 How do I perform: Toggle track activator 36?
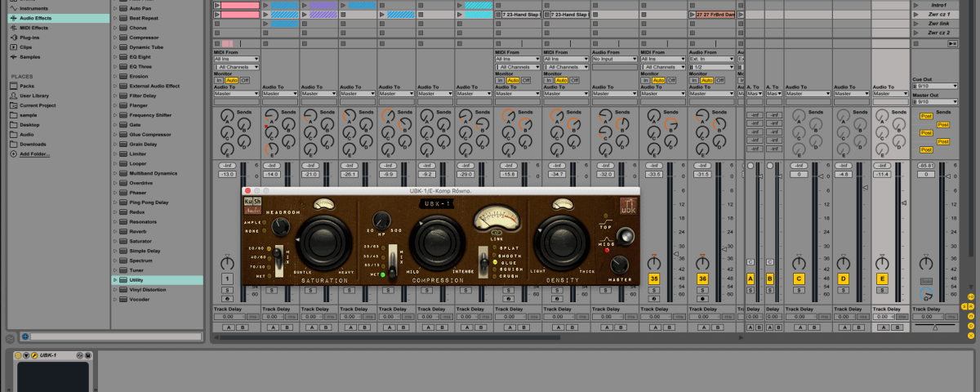pos(701,279)
